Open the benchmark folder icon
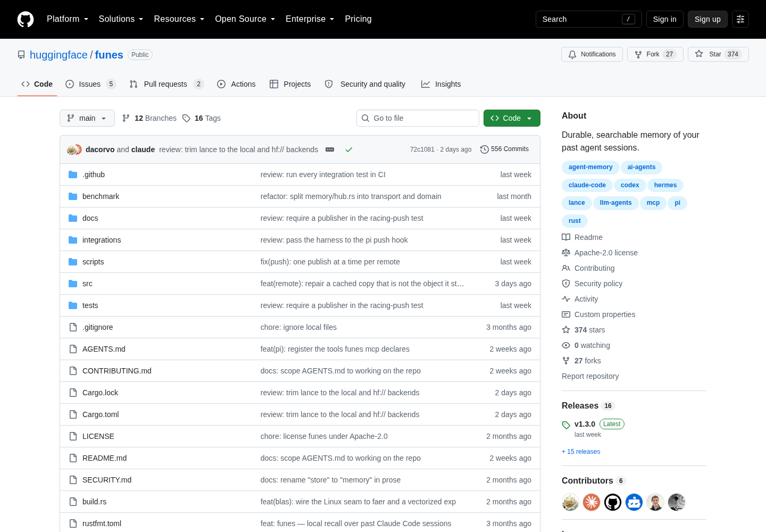Viewport: 766px width, 532px height. pyautogui.click(x=73, y=196)
